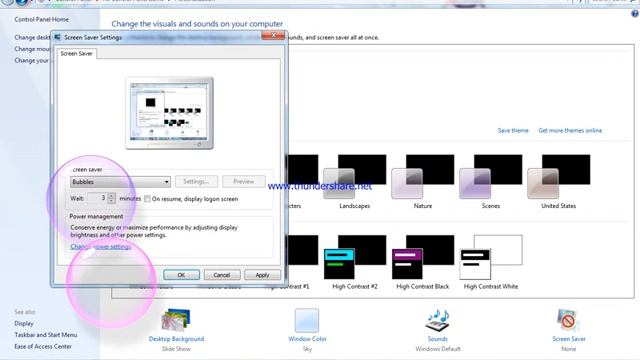Click OK in Screen Saver Settings

(x=181, y=275)
